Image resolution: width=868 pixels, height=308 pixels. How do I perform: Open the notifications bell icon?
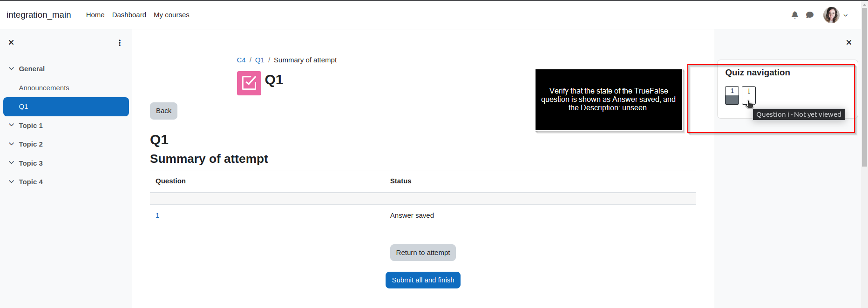click(x=795, y=15)
